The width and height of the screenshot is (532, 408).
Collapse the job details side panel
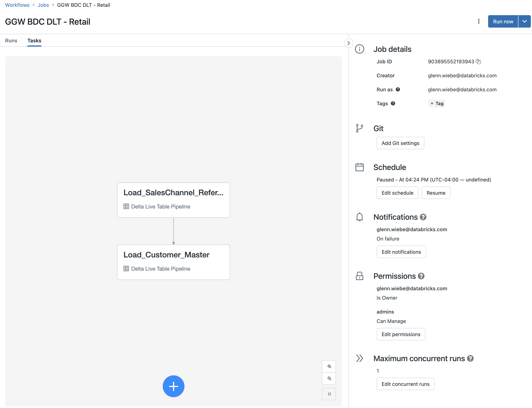click(x=349, y=43)
